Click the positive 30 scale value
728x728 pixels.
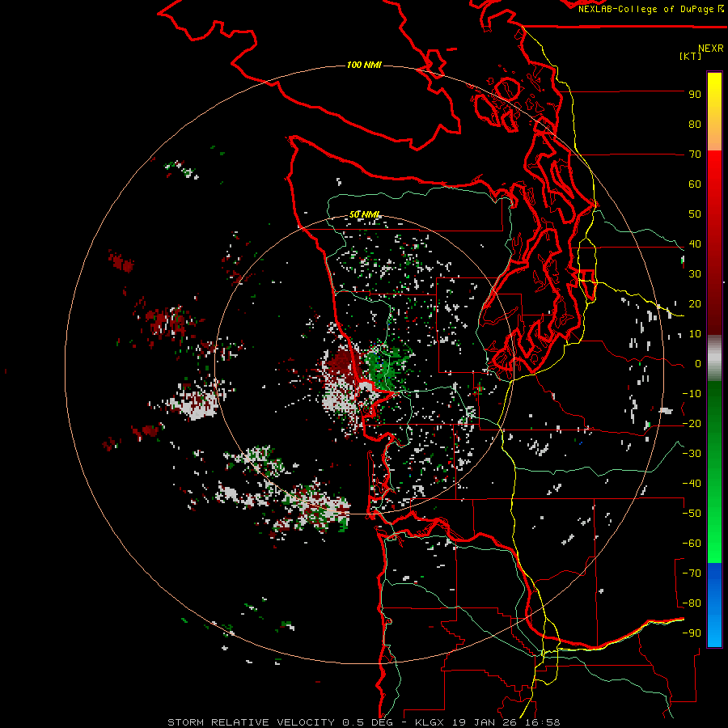point(695,274)
